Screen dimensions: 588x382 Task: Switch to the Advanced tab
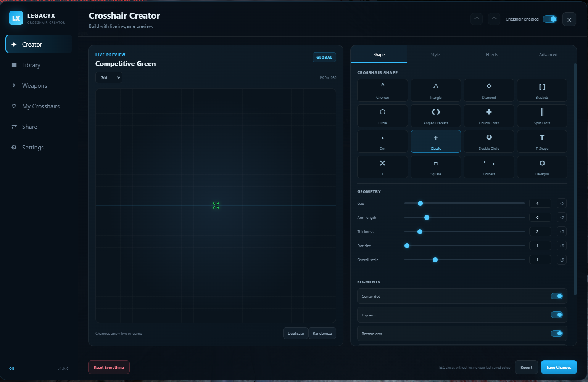(x=548, y=55)
